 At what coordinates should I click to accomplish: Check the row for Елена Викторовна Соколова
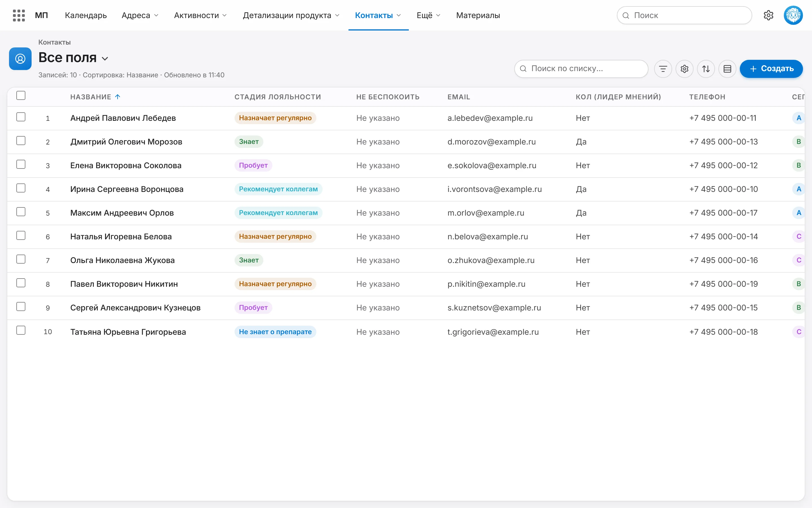pos(21,164)
